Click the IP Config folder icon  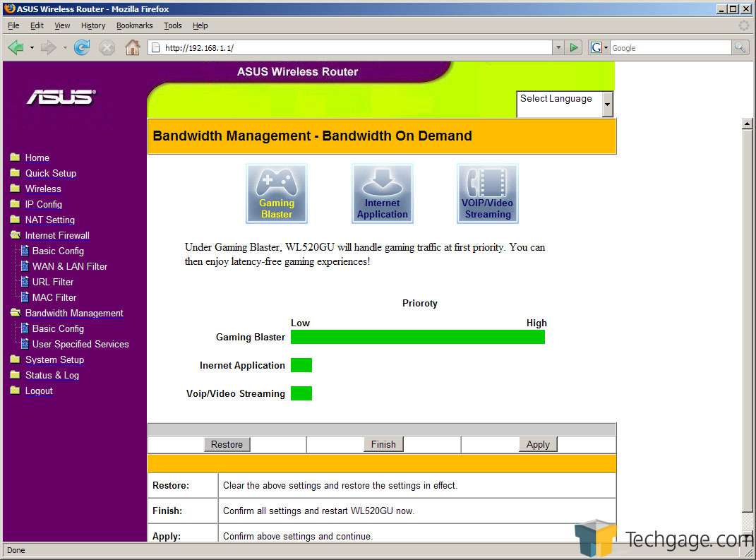[x=15, y=203]
